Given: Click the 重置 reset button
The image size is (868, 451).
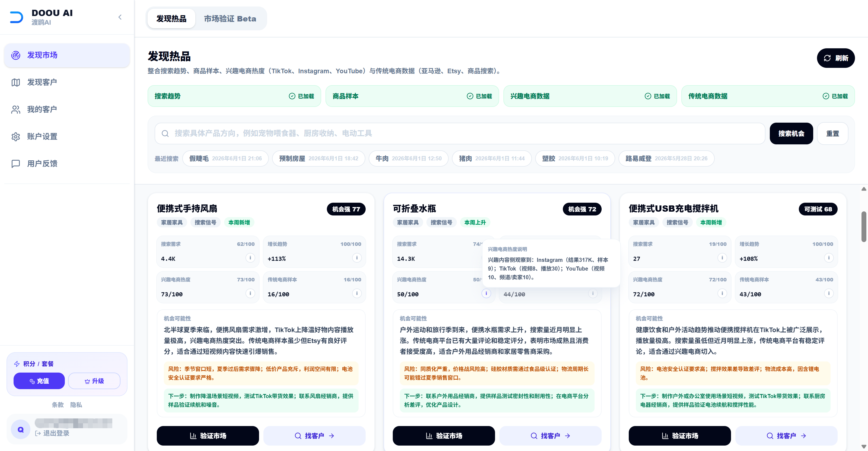Looking at the screenshot, I should click(x=833, y=134).
